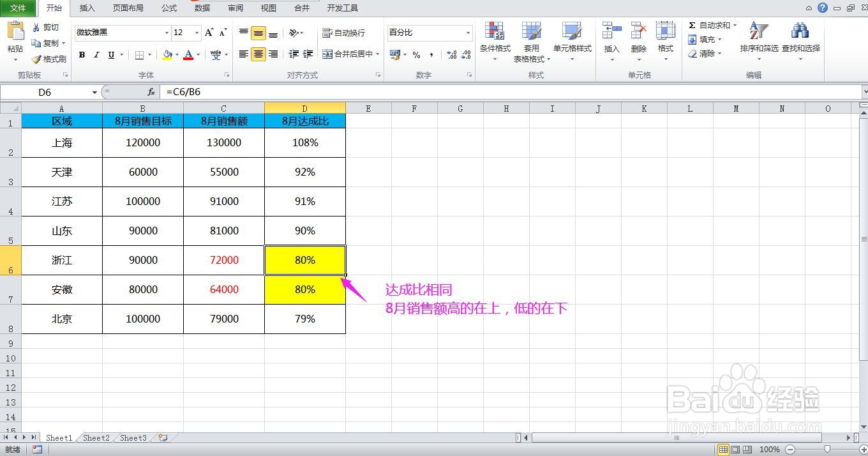This screenshot has height=456, width=868.
Task: Select the Format Painter (格式刷) brush
Action: pyautogui.click(x=36, y=59)
